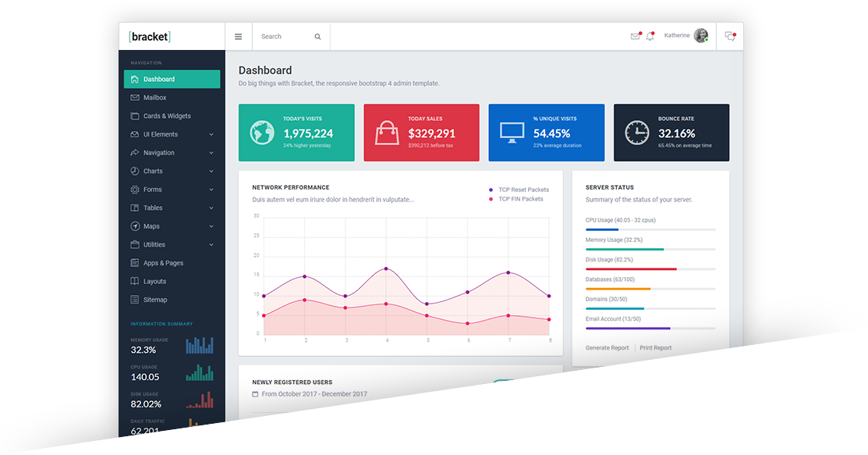Click the globe icon on Today's Visits
This screenshot has width=868, height=455.
pyautogui.click(x=262, y=133)
